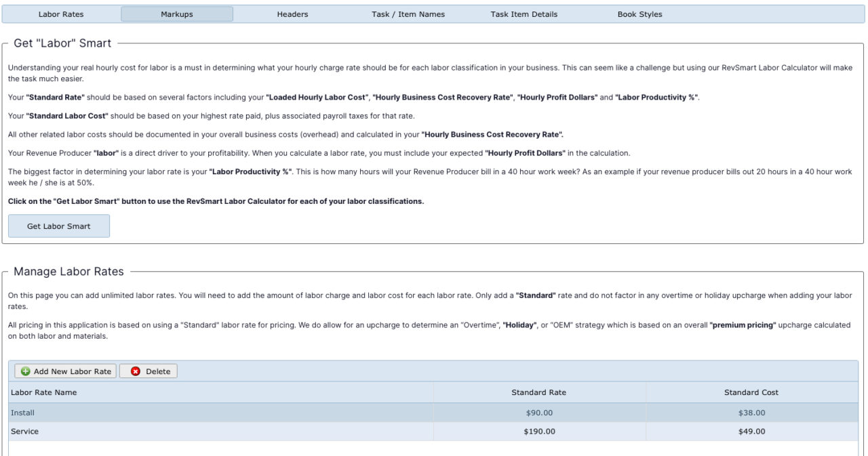Go to the Headers tab
Screen dimensions: 868x456
(292, 14)
